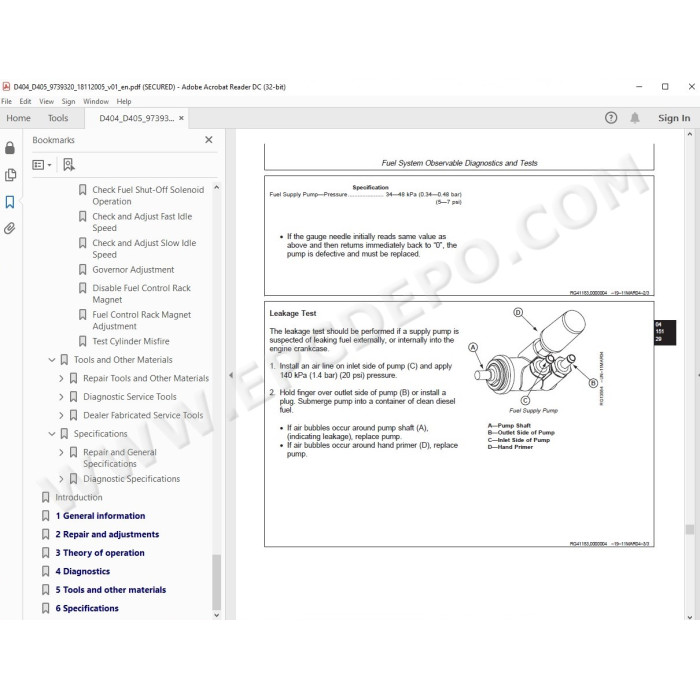Click bookmark icon beside 6 Specifications
Viewport: 700px width, 700px height.
pyautogui.click(x=46, y=608)
